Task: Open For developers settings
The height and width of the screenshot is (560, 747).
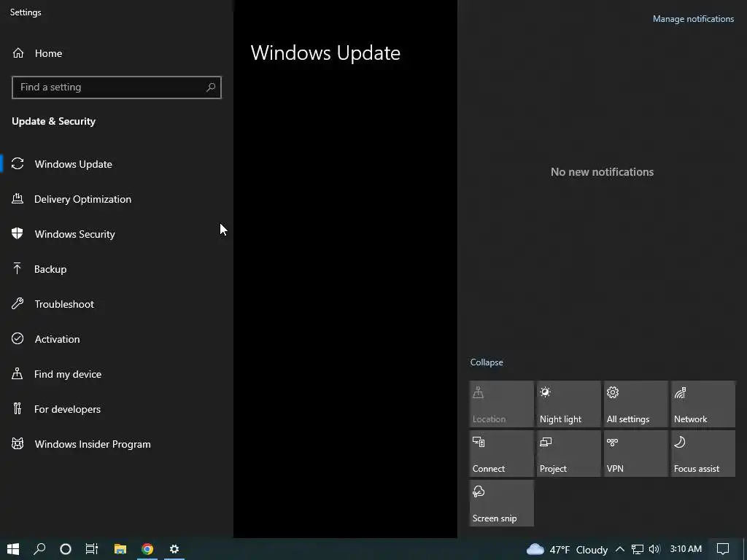Action: click(116, 409)
